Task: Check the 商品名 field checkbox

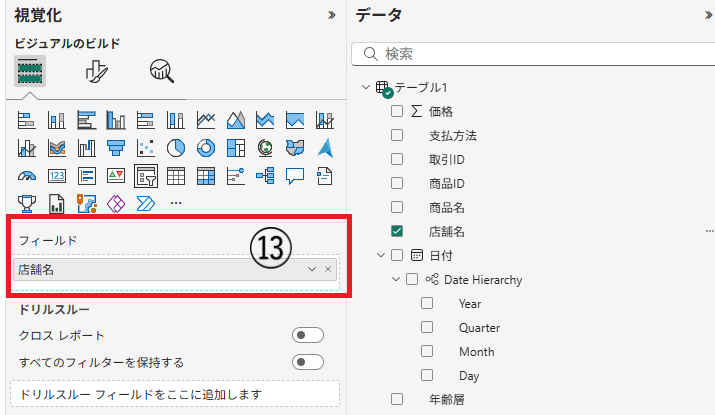Action: click(397, 207)
